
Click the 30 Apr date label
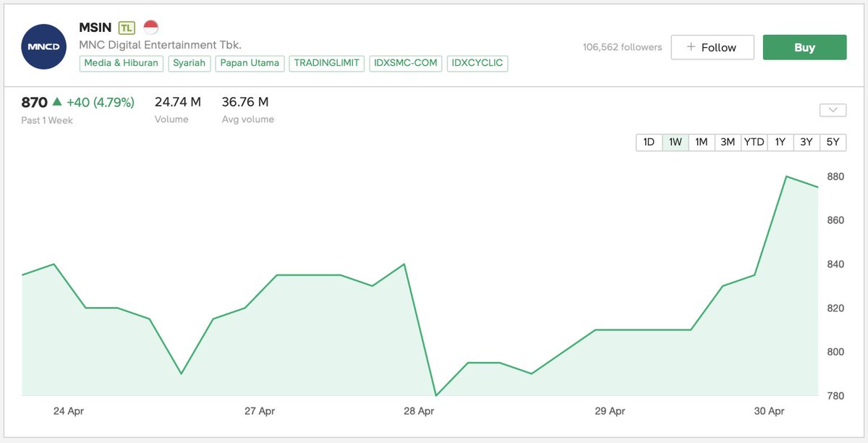pyautogui.click(x=770, y=411)
